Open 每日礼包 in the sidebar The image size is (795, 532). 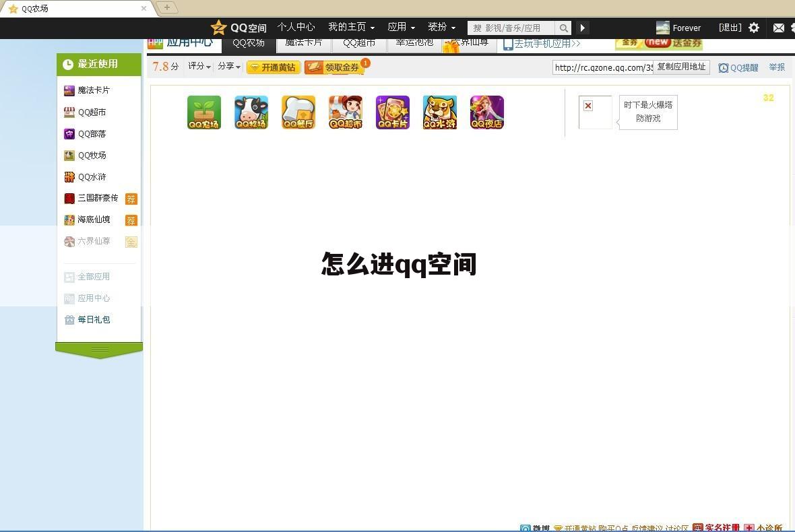click(x=87, y=320)
